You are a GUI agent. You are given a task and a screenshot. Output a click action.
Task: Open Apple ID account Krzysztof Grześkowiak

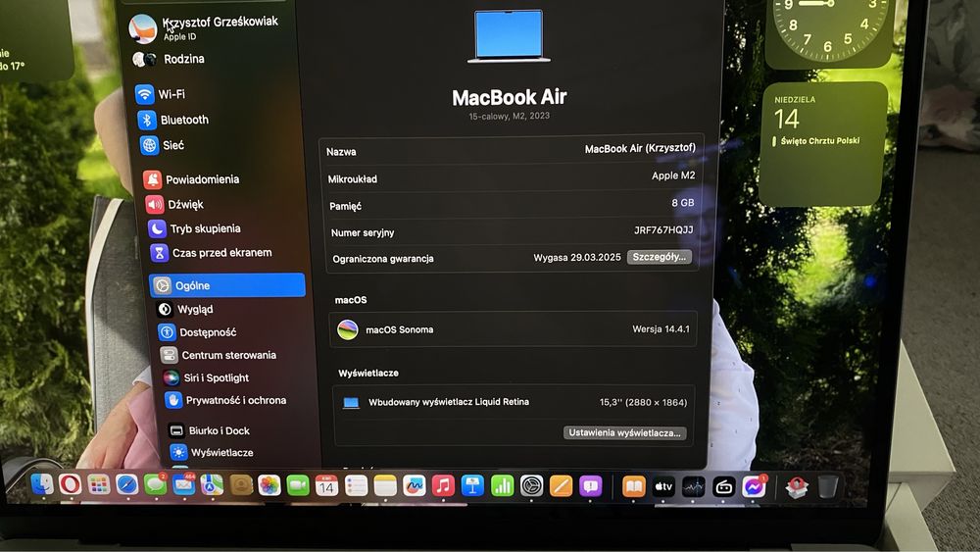204,28
